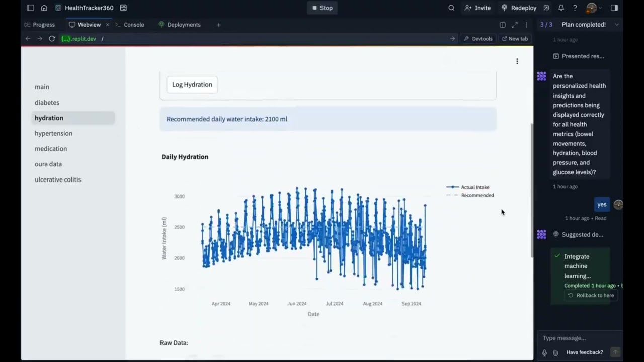Reload the webview page

pyautogui.click(x=52, y=39)
